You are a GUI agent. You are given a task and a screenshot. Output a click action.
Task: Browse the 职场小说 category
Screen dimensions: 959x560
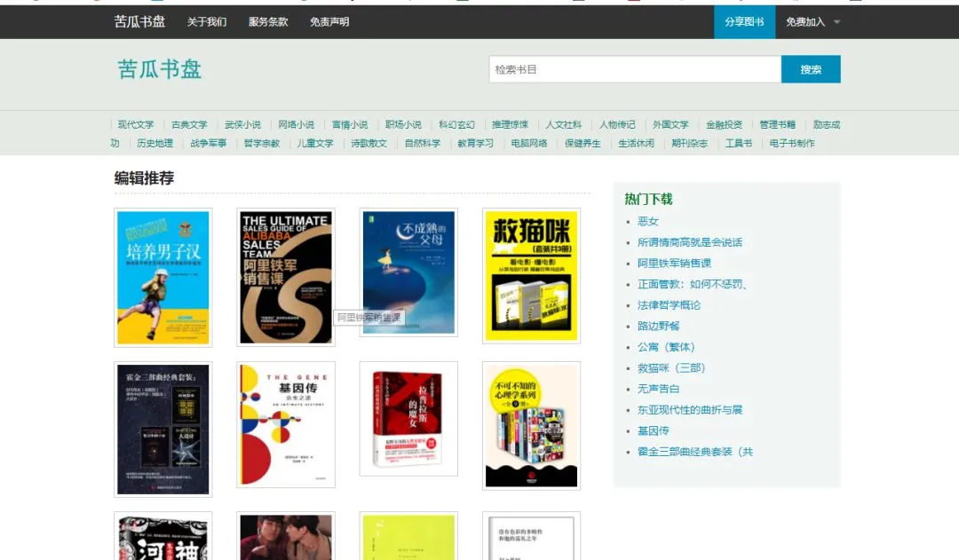click(x=403, y=125)
